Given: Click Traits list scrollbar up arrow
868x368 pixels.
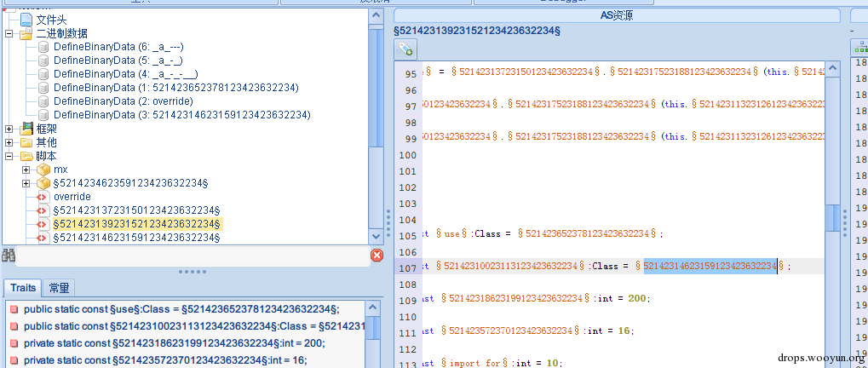Looking at the screenshot, I should (372, 308).
